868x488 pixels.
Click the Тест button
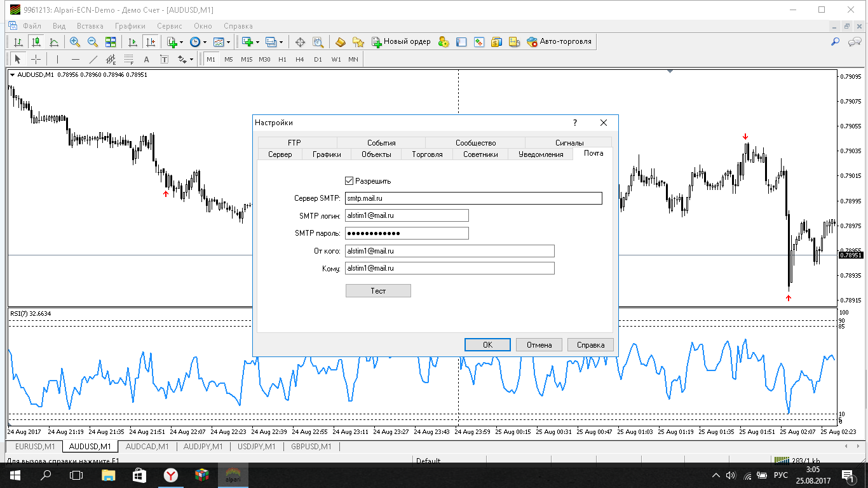pyautogui.click(x=378, y=290)
